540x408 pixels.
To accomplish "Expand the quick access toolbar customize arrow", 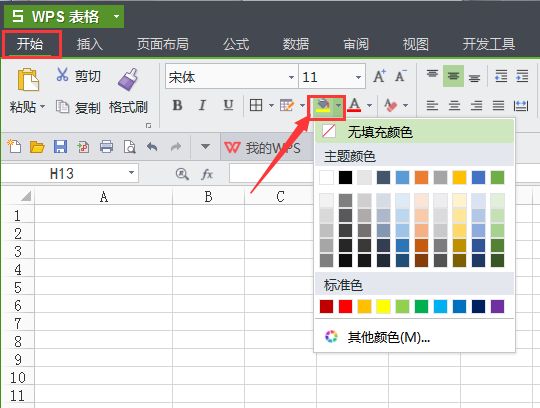I will coord(205,147).
